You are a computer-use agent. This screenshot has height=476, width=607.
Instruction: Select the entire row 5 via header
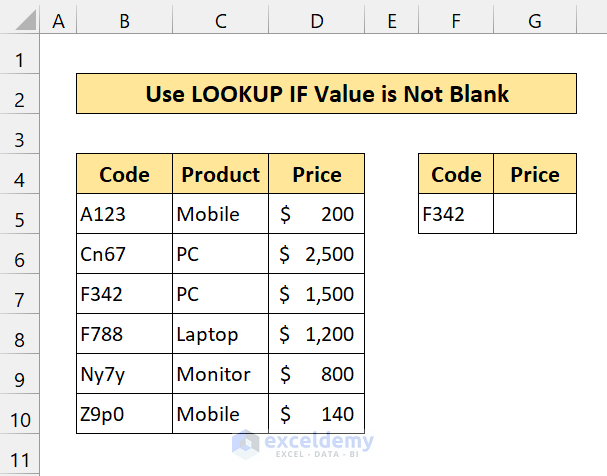tap(20, 214)
